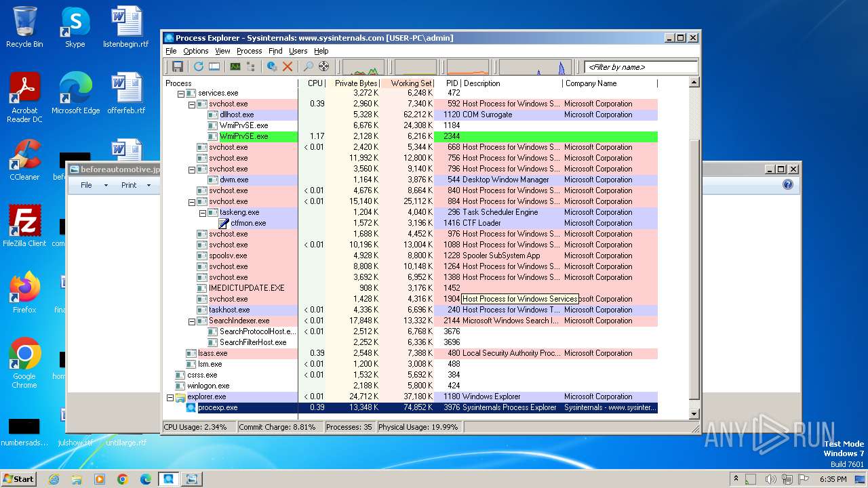Click the Save toolbar icon in Process Explorer
Viewport: 868px width, 488px height.
[x=178, y=66]
